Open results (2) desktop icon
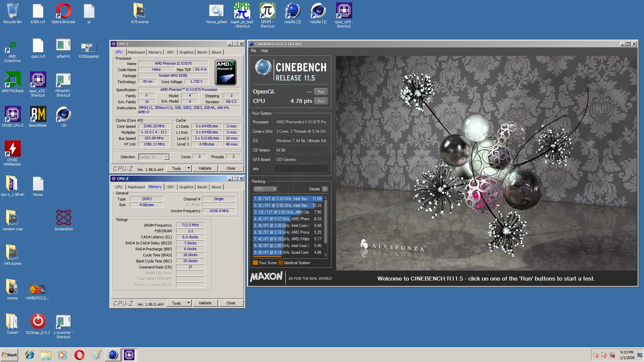Image resolution: width=644 pixels, height=362 pixels. [x=293, y=13]
